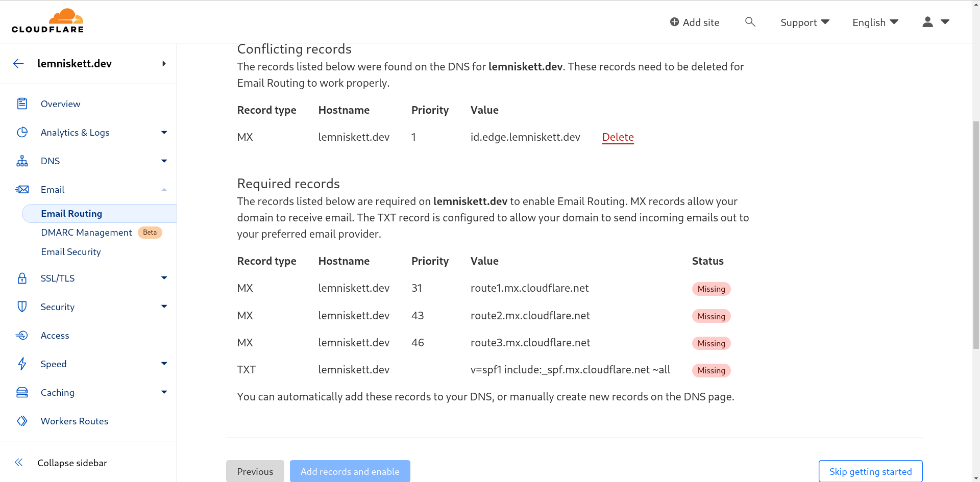
Task: Click the Missing status for route1 record
Action: point(711,289)
